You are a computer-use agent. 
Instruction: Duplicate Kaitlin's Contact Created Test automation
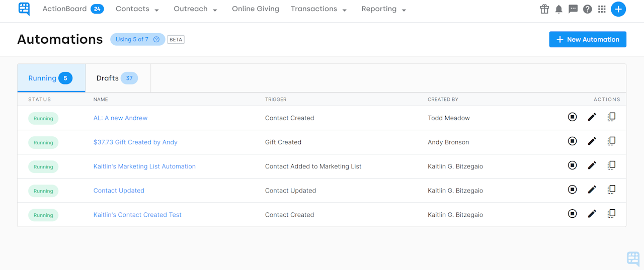611,214
